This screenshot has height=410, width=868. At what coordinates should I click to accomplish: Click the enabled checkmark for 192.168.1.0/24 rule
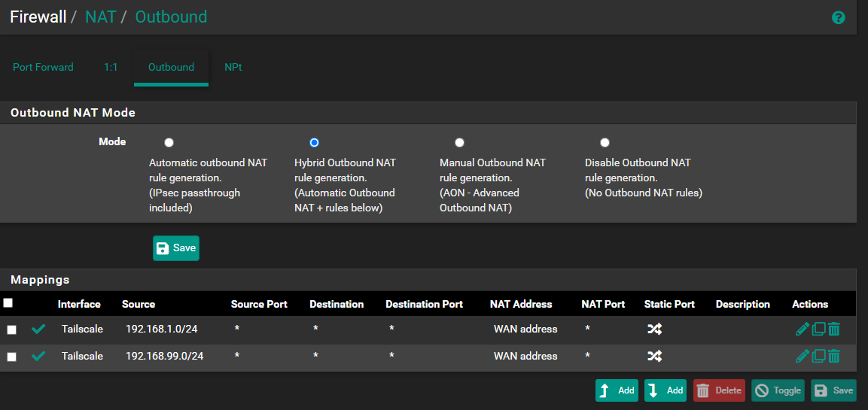pyautogui.click(x=38, y=330)
